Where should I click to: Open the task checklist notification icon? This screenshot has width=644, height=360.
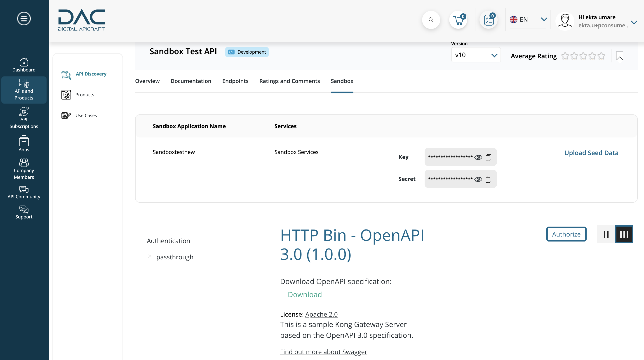tap(489, 20)
